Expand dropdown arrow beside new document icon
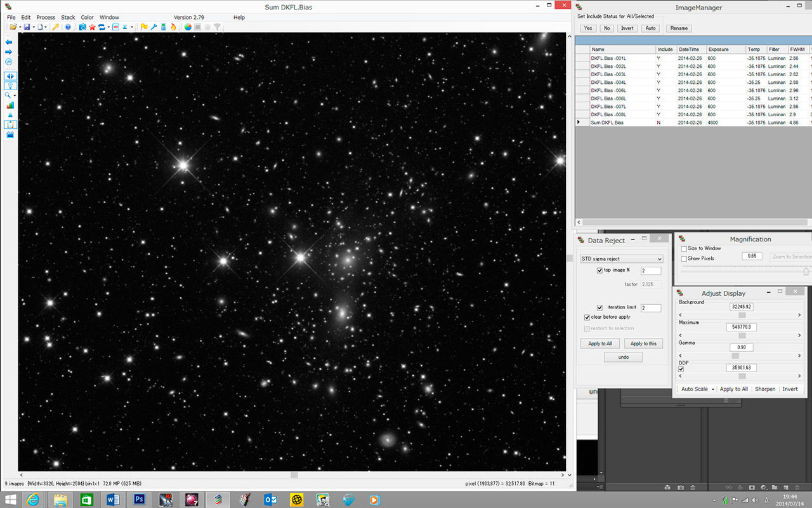 tap(46, 27)
